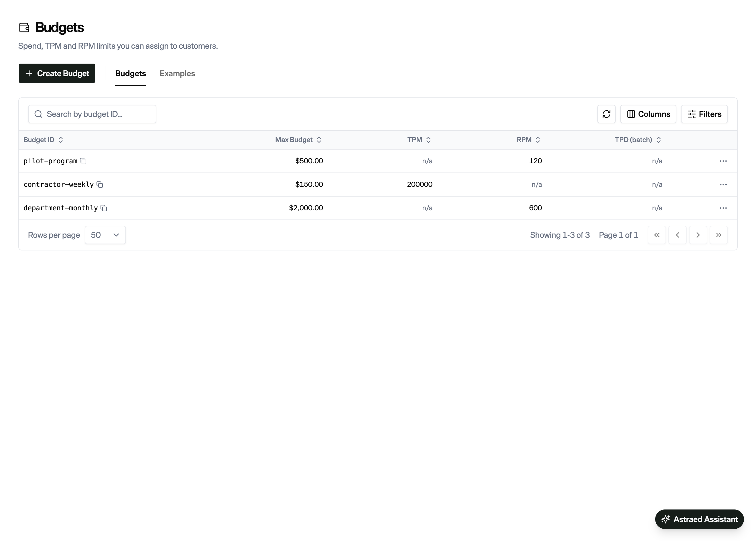Open the Filters panel
Viewport: 756px width, 541px height.
click(704, 114)
